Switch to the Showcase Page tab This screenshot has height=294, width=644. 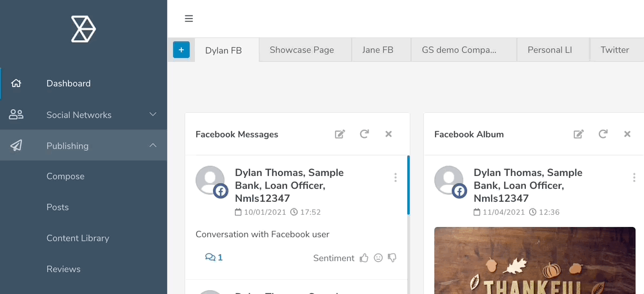[x=306, y=50]
